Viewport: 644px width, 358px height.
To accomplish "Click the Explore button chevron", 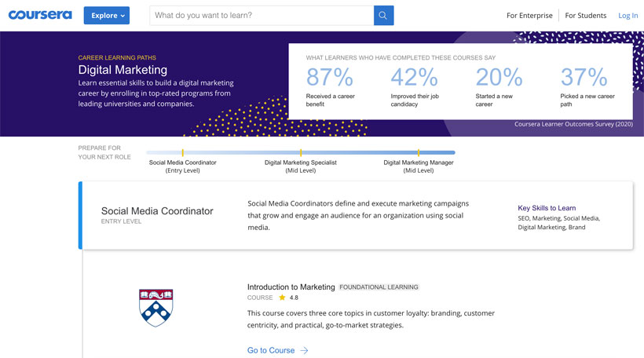I will pos(123,16).
